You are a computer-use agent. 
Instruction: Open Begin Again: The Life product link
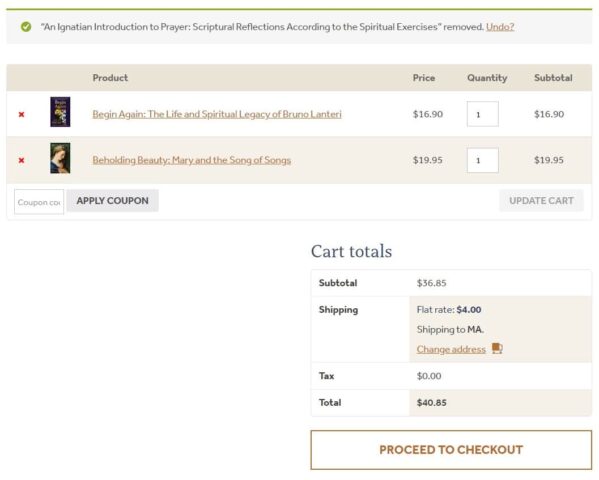217,114
